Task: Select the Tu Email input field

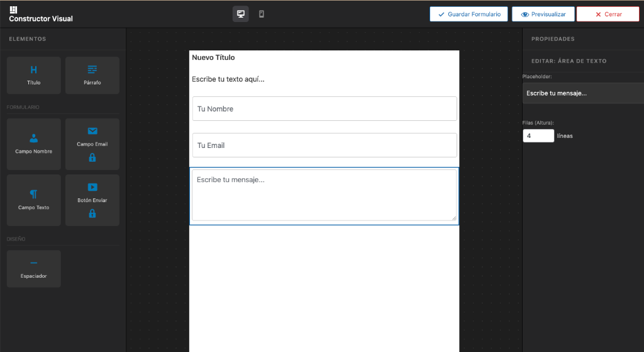Action: (324, 145)
